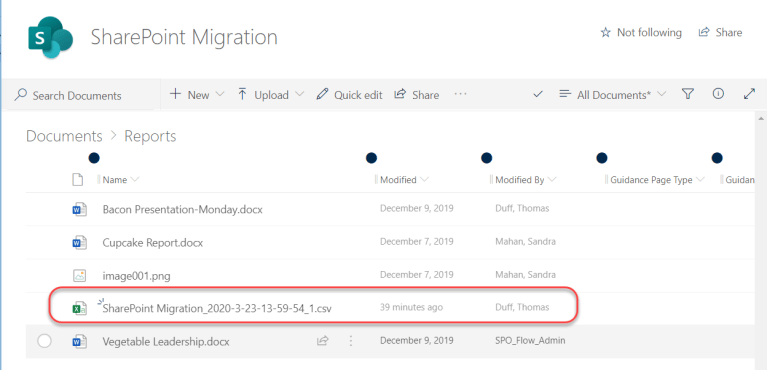Click 'December 9, 2019' for Bacon Presentation
Image resolution: width=767 pixels, height=370 pixels.
pyautogui.click(x=417, y=208)
